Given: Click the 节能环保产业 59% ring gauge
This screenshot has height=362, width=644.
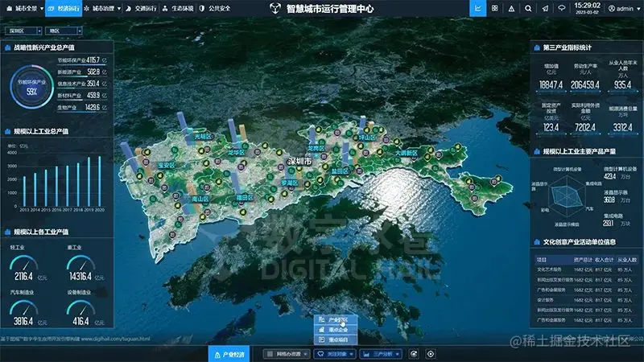Looking at the screenshot, I should pos(31,88).
